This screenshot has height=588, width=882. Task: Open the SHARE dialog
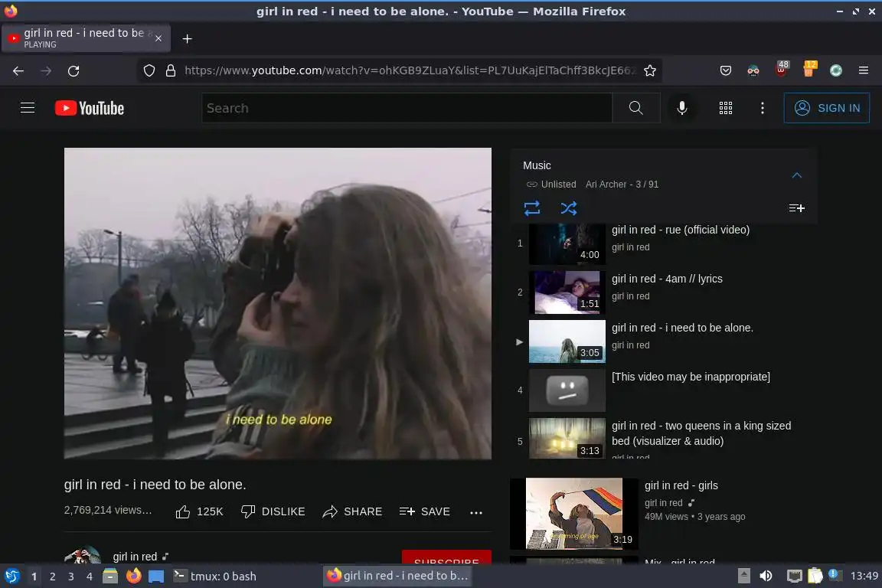[352, 511]
